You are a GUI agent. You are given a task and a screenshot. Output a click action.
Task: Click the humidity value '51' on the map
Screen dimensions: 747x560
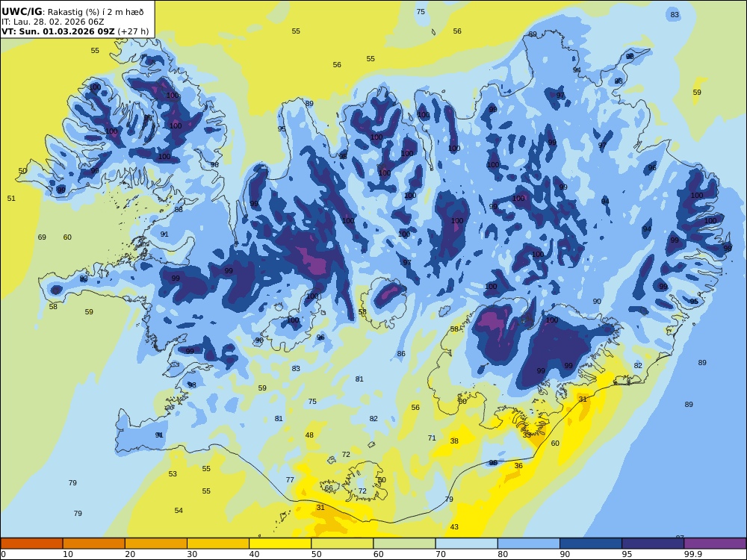click(11, 198)
